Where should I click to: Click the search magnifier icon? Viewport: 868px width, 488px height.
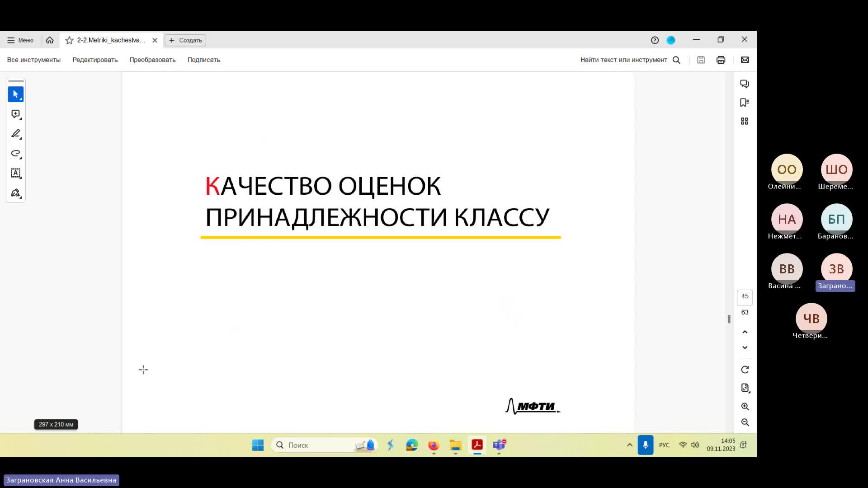click(676, 60)
